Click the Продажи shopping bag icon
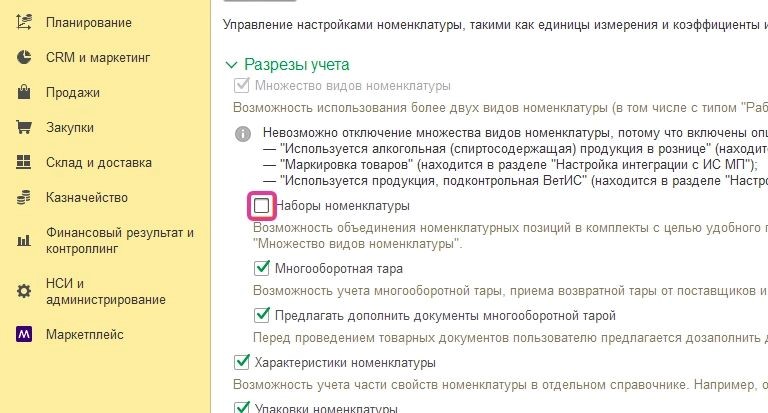Screen dimensions: 768x413 coord(25,93)
